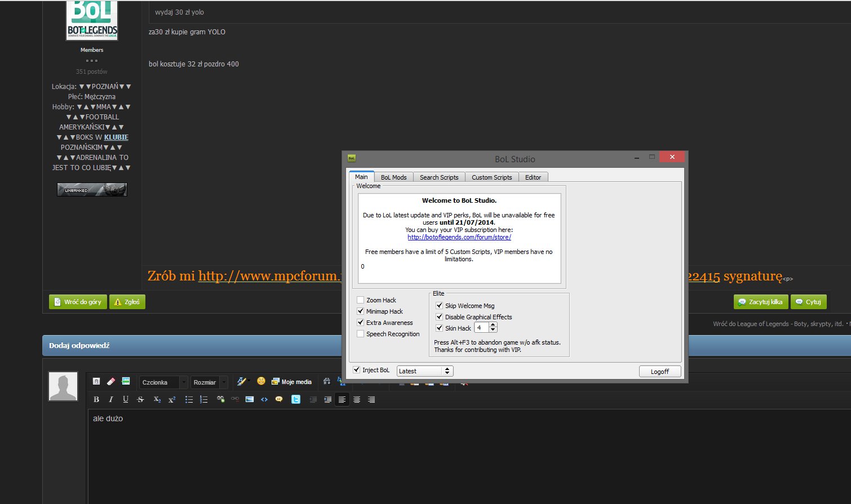This screenshot has height=504, width=851.
Task: Insert a bulleted list in the editor
Action: (x=189, y=399)
